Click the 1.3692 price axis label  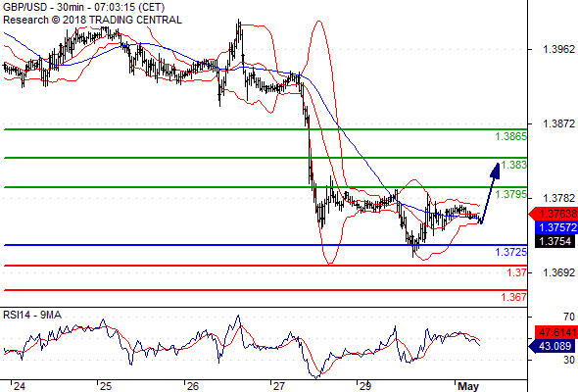[558, 272]
